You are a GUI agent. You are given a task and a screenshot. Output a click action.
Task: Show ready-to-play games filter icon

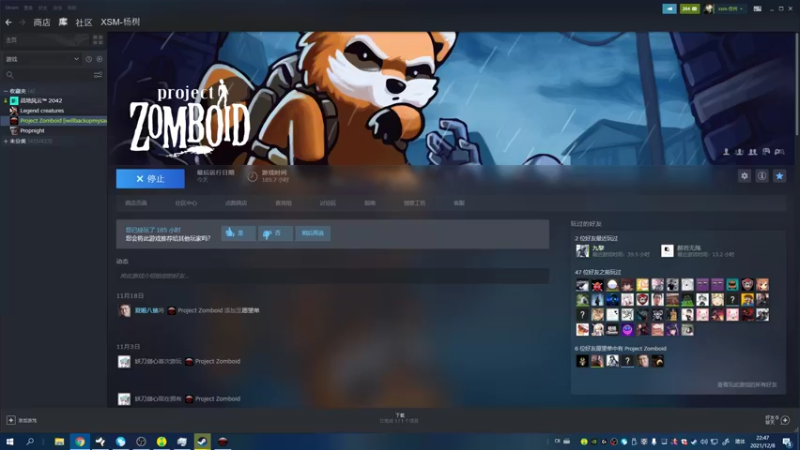99,59
